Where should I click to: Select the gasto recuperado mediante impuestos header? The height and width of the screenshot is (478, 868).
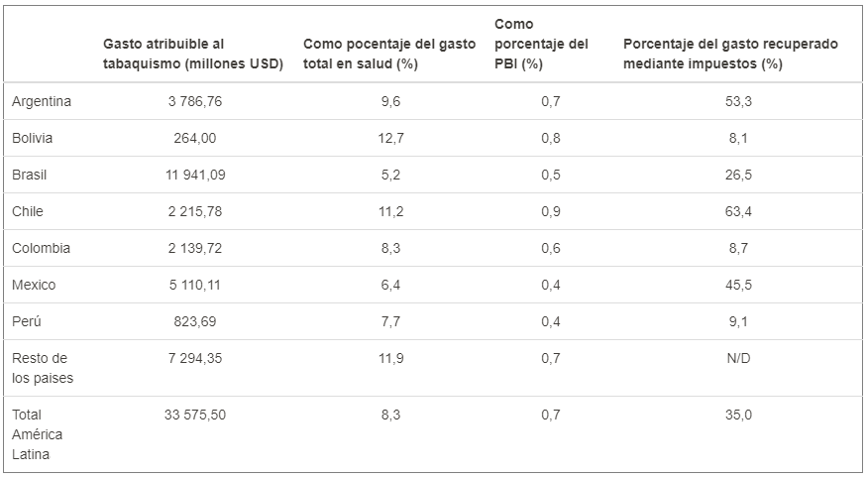coord(730,54)
